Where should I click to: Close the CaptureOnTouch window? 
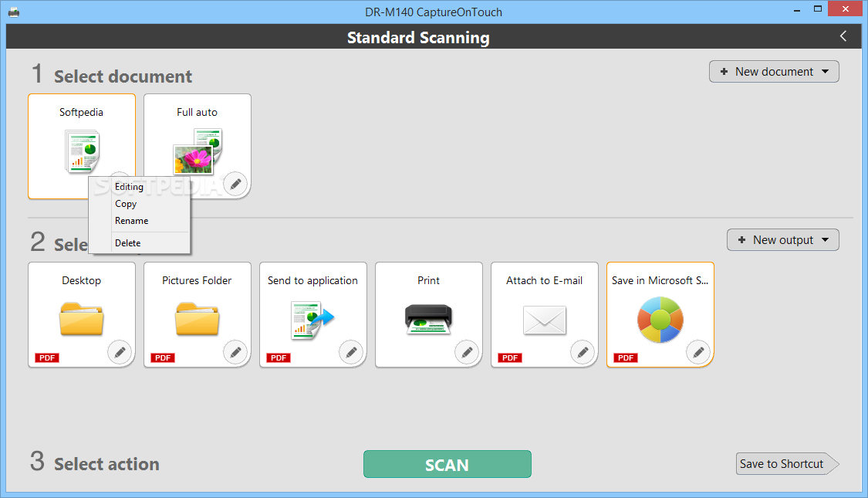point(846,8)
